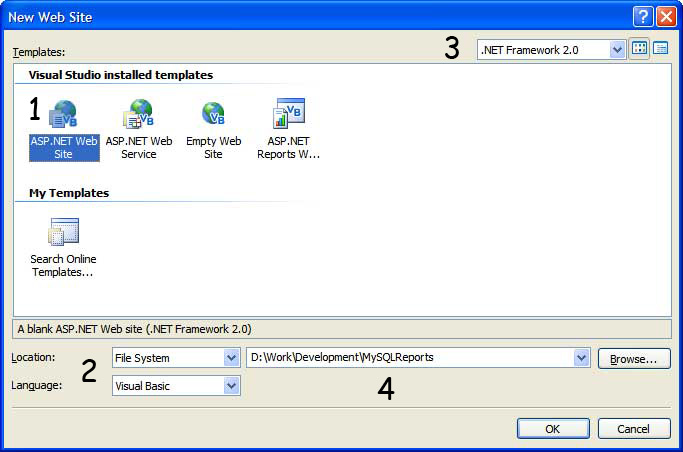
Task: Select the ASP.NET Reports Web Site template icon
Action: (x=289, y=113)
